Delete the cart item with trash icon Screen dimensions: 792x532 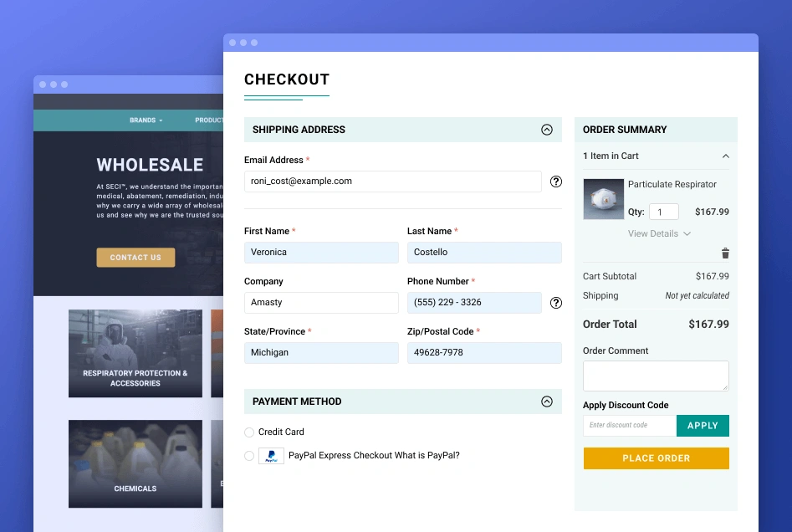coord(725,253)
